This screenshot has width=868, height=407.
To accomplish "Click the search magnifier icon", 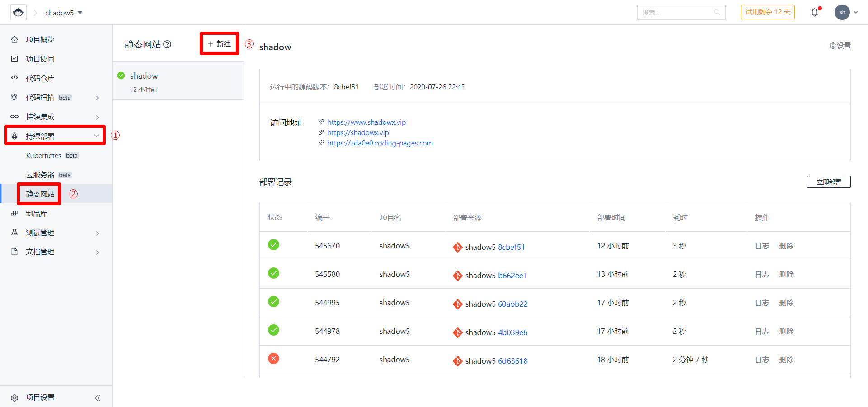I will pos(717,12).
